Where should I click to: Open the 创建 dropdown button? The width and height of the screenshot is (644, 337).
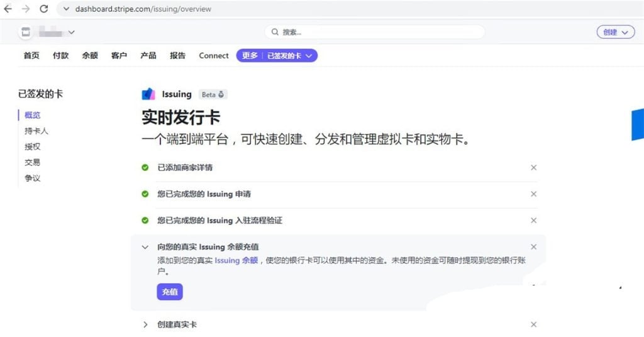pos(615,32)
